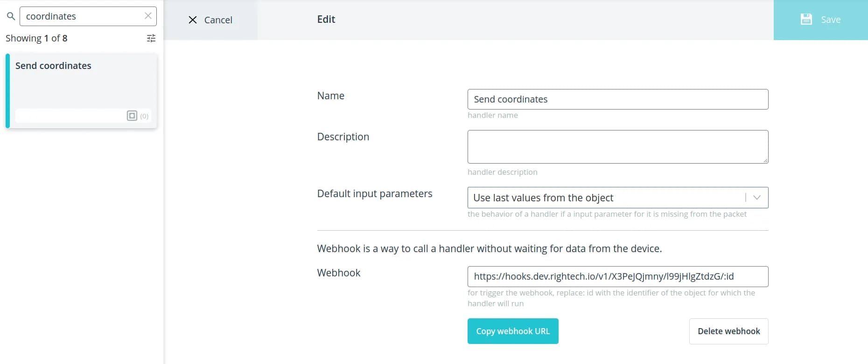This screenshot has height=364, width=868.
Task: Click the search magnifier icon
Action: click(x=11, y=16)
